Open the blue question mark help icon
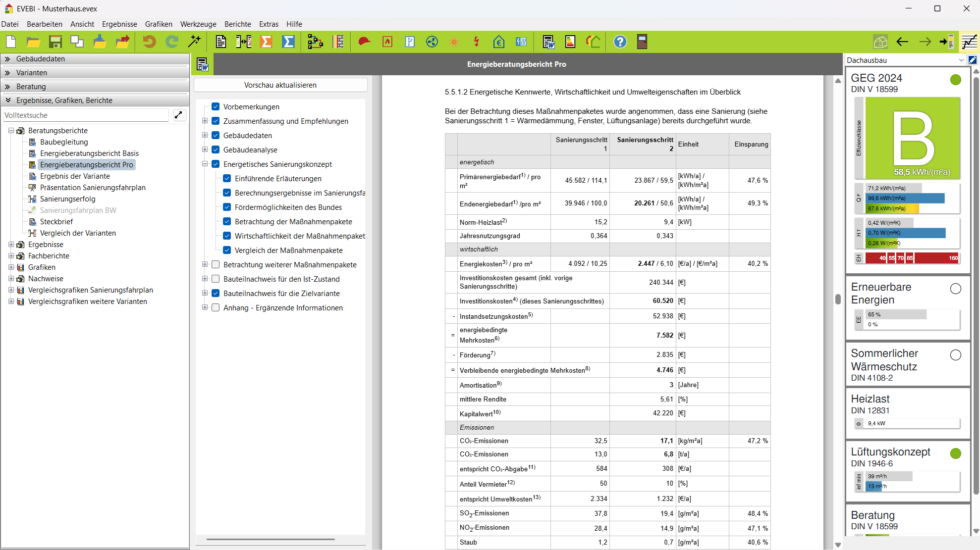Image resolution: width=980 pixels, height=550 pixels. tap(620, 42)
